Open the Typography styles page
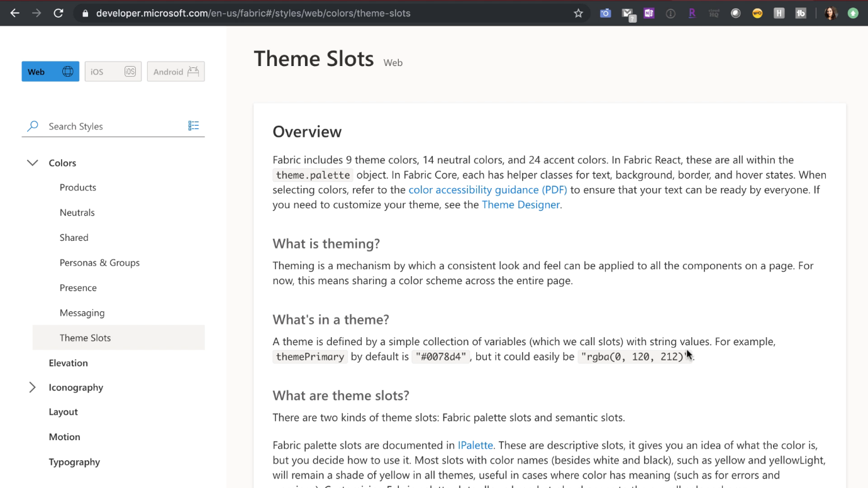 (x=75, y=462)
